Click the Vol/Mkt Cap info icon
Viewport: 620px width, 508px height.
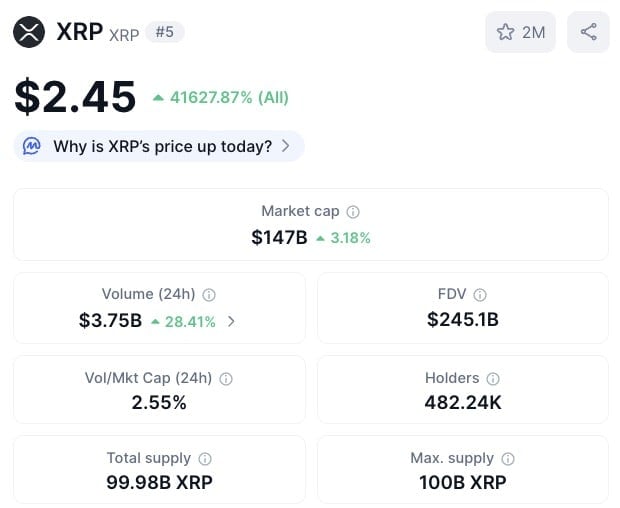pos(226,379)
